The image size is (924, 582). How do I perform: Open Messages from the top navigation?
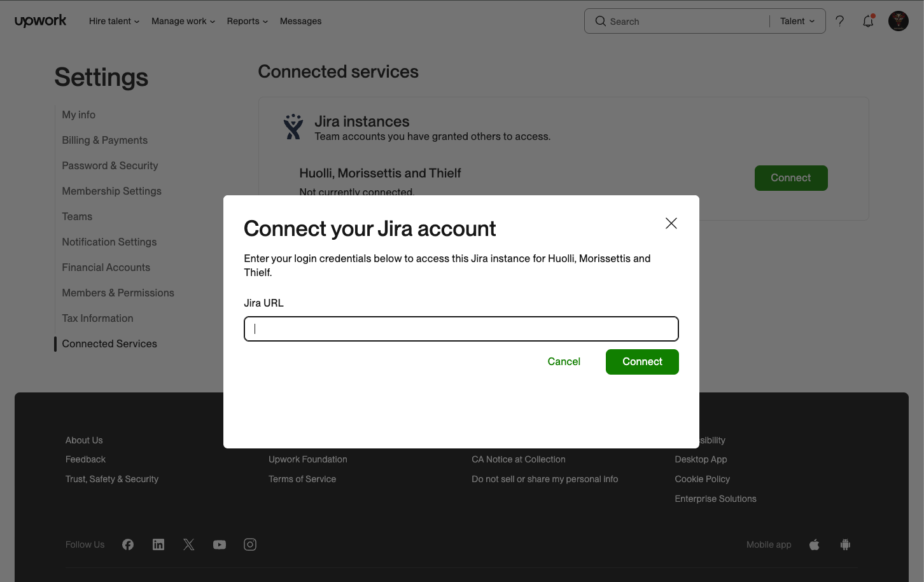(300, 21)
